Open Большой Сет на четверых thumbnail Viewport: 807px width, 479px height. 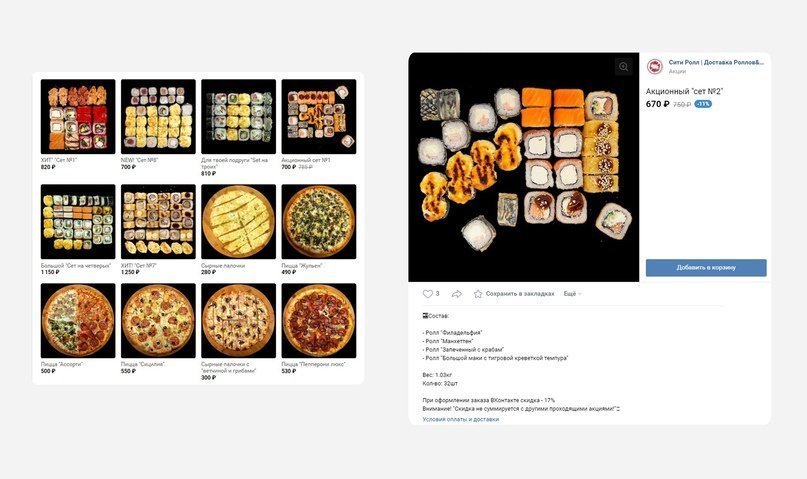[78, 222]
